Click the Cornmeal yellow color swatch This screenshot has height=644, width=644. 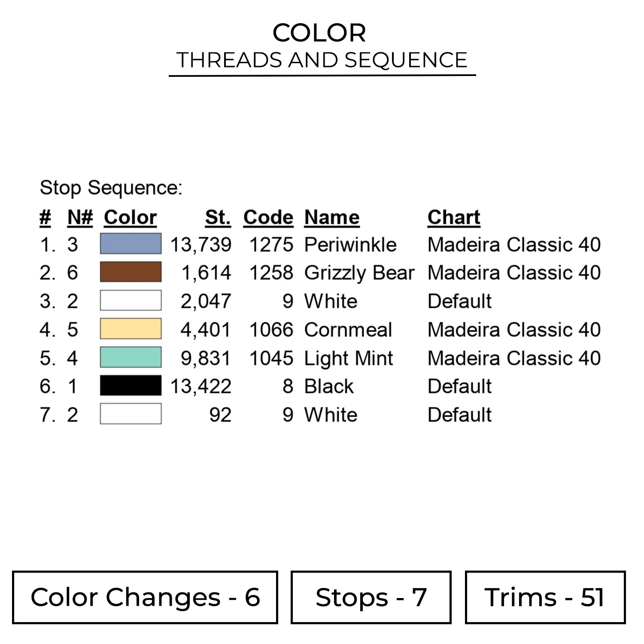pyautogui.click(x=131, y=329)
